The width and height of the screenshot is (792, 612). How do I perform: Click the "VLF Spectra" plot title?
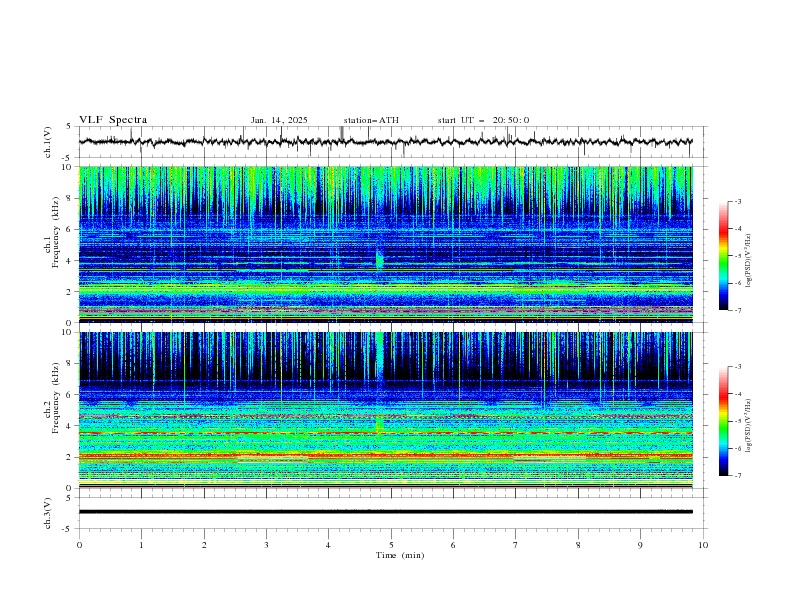(113, 120)
